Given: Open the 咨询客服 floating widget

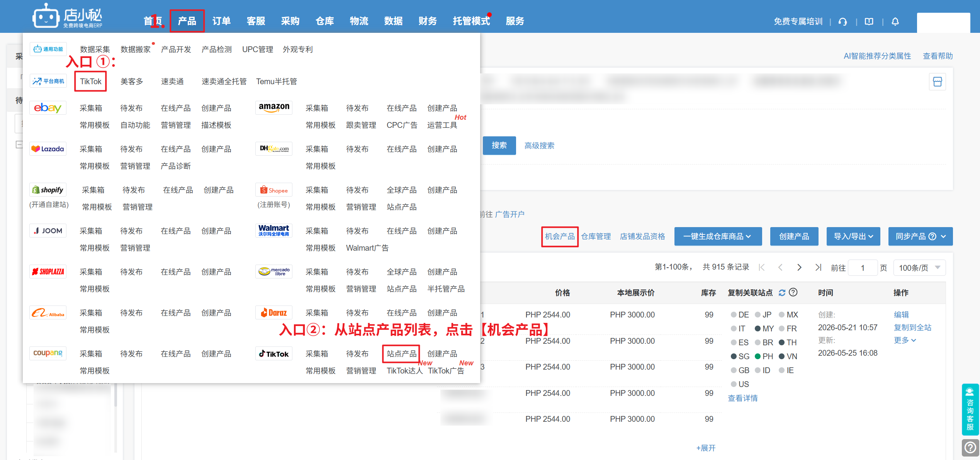Looking at the screenshot, I should (970, 409).
